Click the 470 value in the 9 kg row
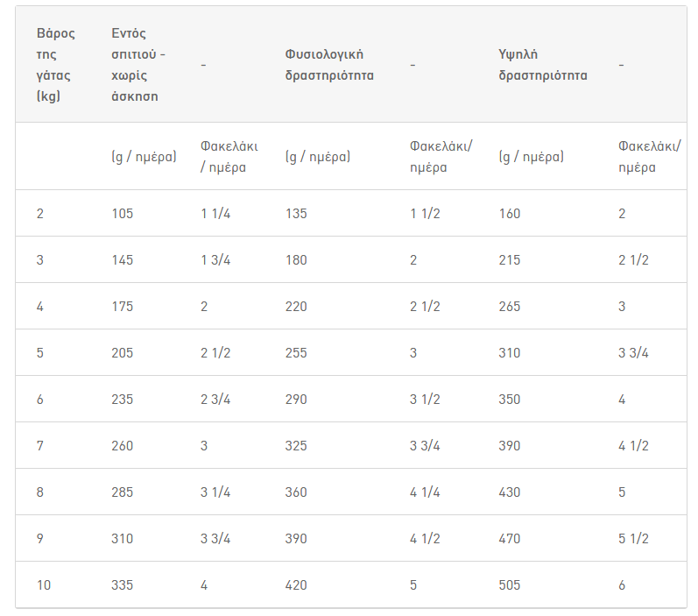 tap(509, 539)
